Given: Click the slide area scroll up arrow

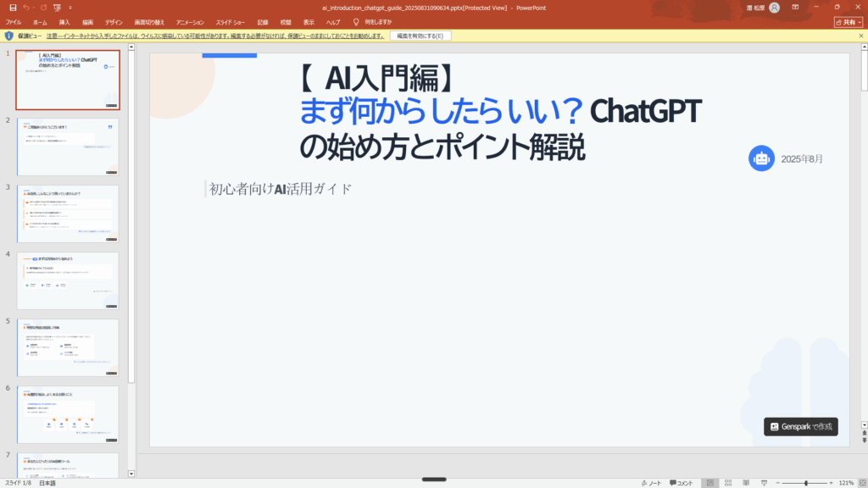Looking at the screenshot, I should (864, 47).
